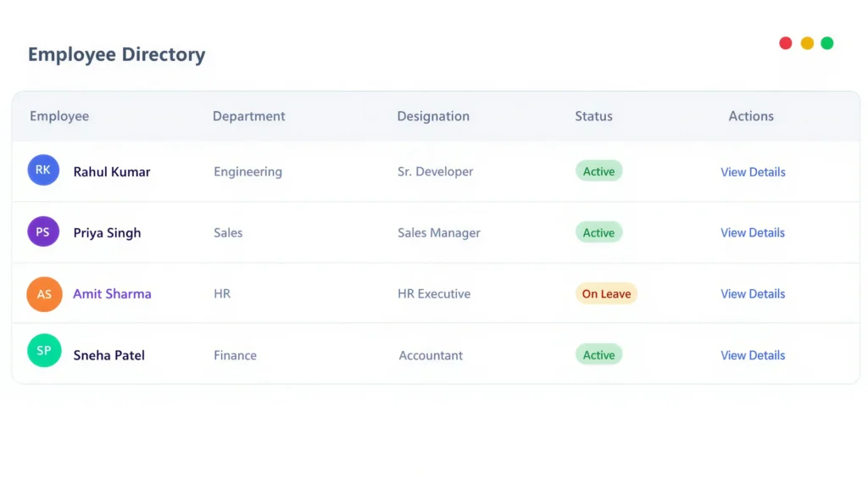The image size is (868, 490).
Task: Click the yellow window dot
Action: [x=807, y=42]
